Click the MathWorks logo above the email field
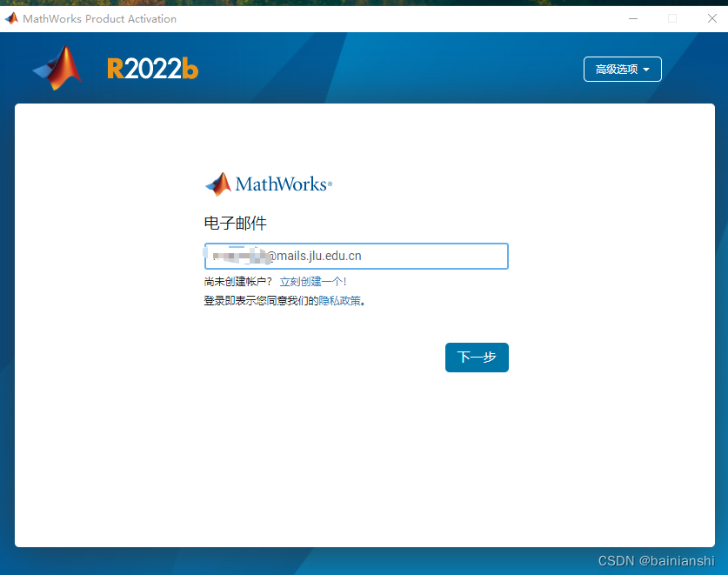The height and width of the screenshot is (575, 728). 269,184
